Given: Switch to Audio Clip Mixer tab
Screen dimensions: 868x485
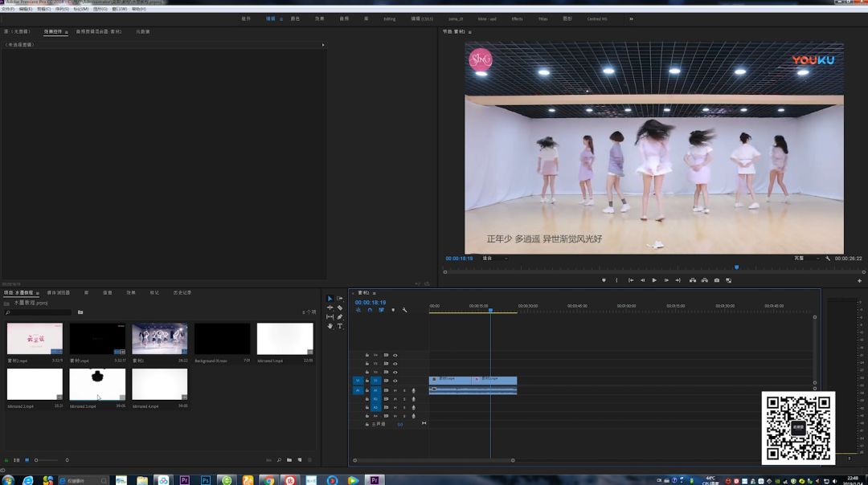Looking at the screenshot, I should [x=99, y=32].
